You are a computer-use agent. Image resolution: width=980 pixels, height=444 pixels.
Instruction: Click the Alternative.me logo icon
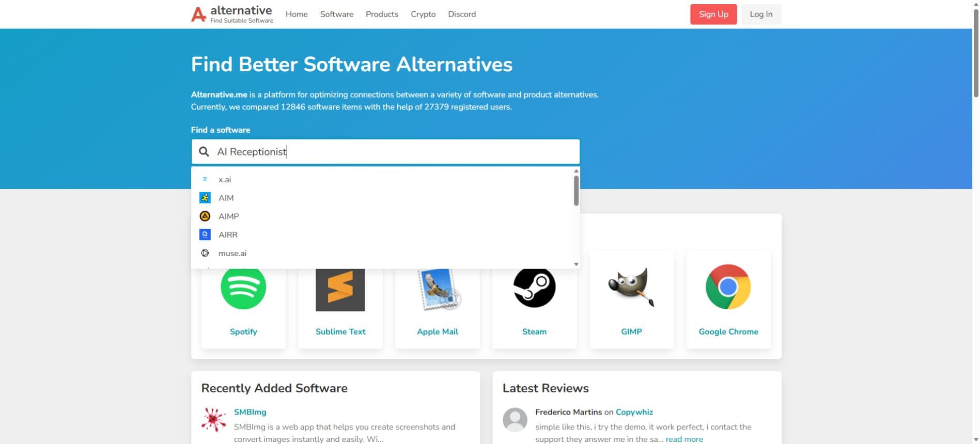tap(198, 14)
